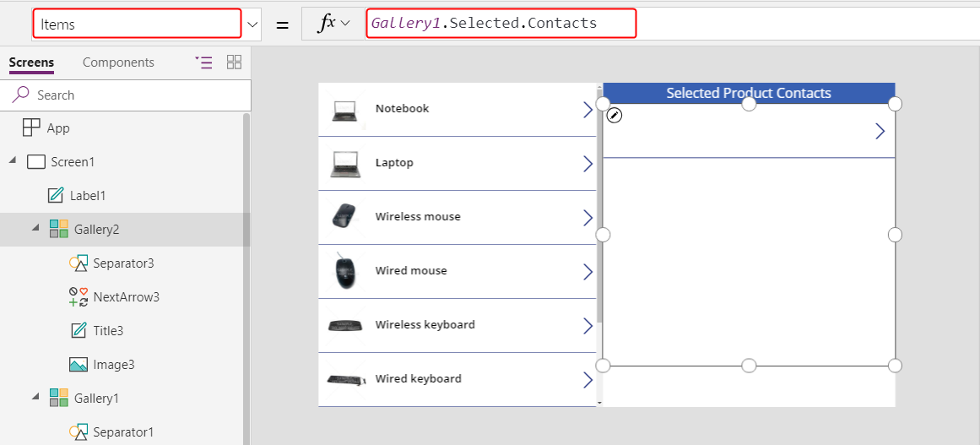Click the formula bar with Gallery1.Selected.Contacts
Image resolution: width=980 pixels, height=445 pixels.
pyautogui.click(x=501, y=24)
